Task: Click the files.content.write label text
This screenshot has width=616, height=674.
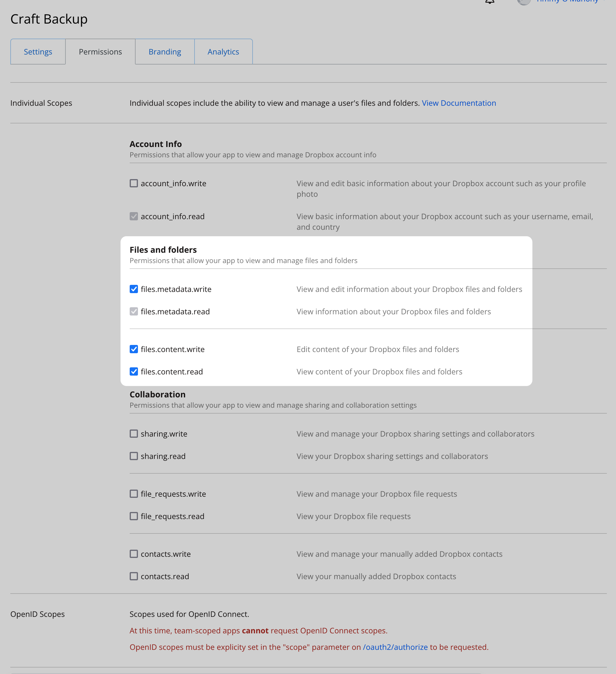Action: tap(172, 349)
